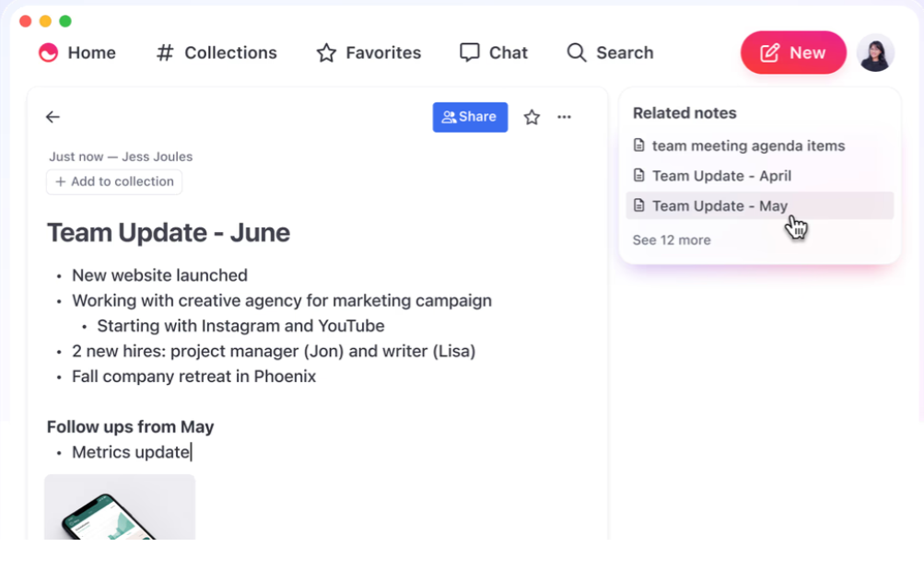Click the phone image thumbnail in note
The height and width of the screenshot is (582, 924).
[x=120, y=507]
